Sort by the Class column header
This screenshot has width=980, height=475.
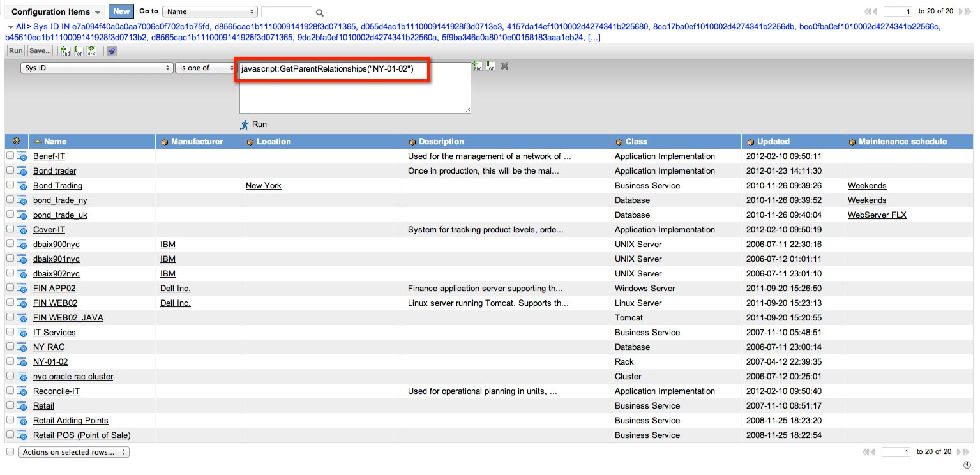coord(636,141)
